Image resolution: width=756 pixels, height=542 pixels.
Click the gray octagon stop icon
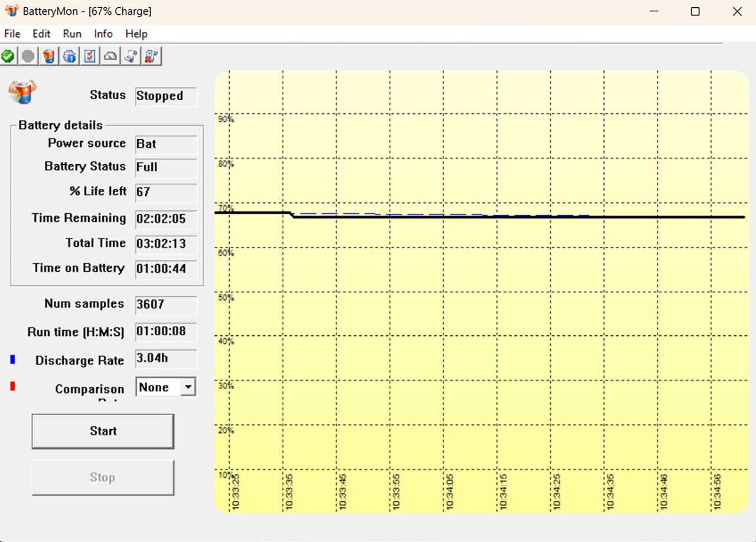(28, 57)
